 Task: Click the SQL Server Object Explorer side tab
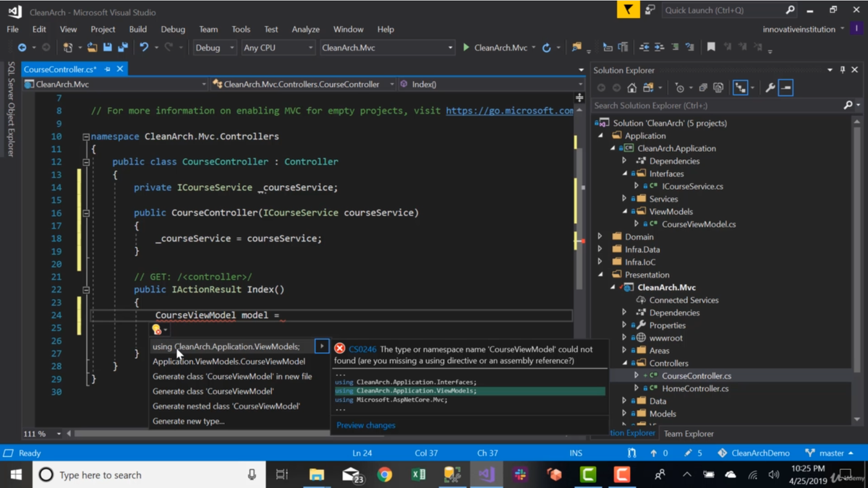(x=11, y=109)
